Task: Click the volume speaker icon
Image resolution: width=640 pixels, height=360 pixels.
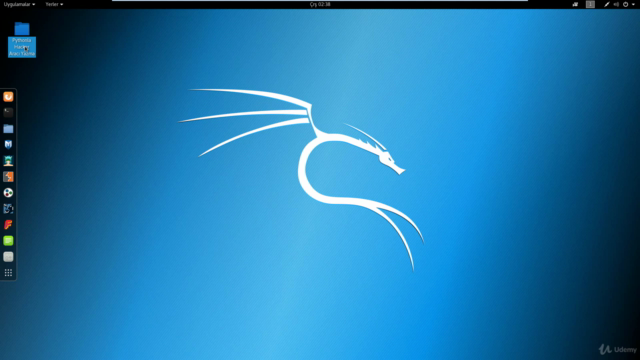Action: [x=616, y=4]
